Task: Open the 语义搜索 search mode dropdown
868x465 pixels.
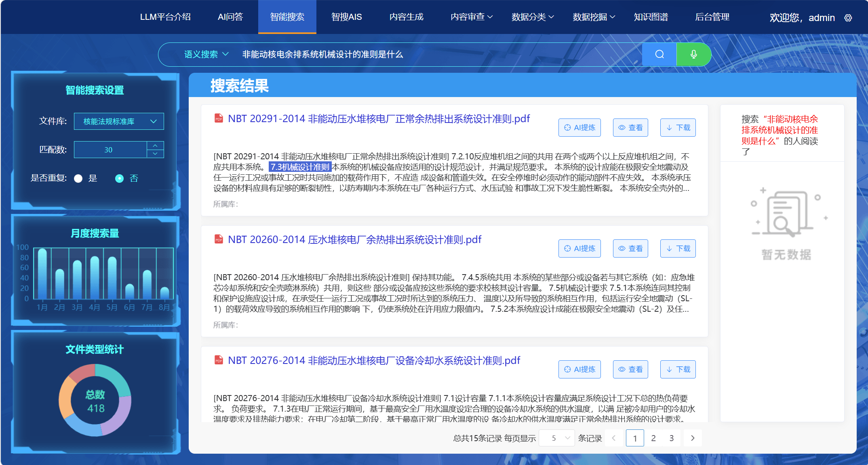Action: 206,54
